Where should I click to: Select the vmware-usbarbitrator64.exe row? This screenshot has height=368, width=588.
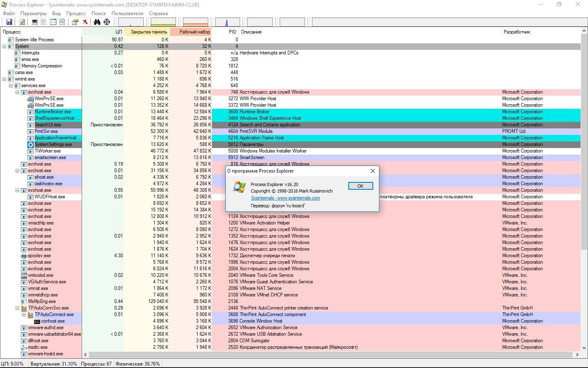click(290, 334)
